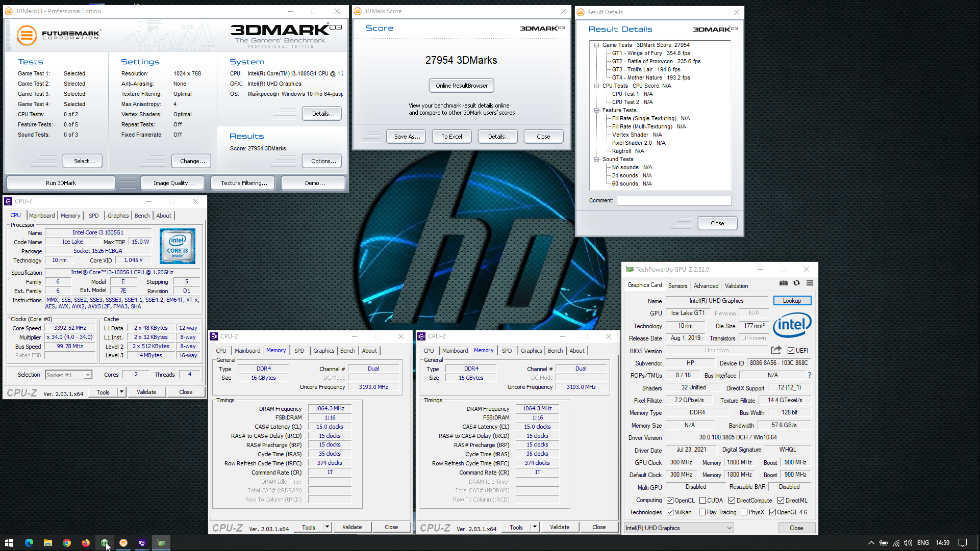
Task: Click the Run 3DMark button
Action: click(61, 183)
